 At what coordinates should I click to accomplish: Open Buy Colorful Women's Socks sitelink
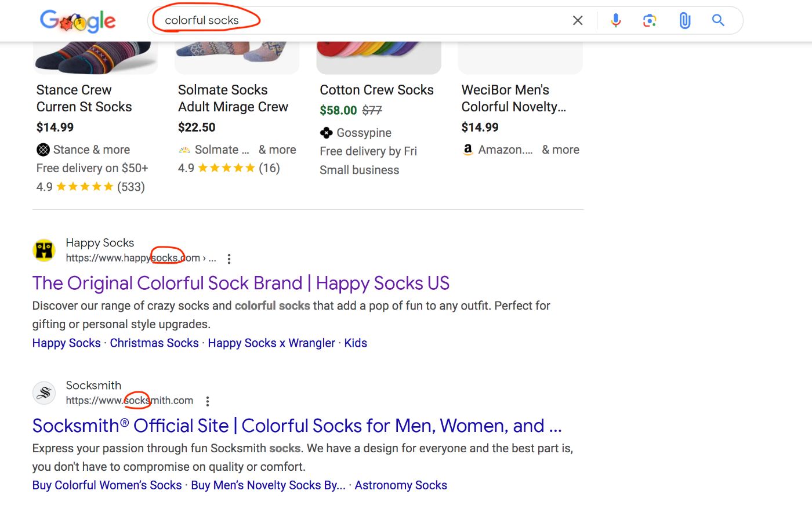pos(107,485)
